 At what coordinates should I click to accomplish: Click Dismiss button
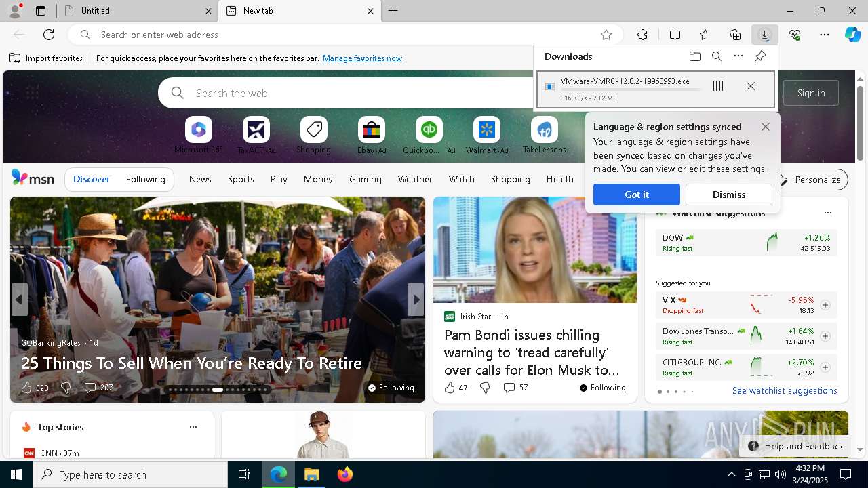[729, 195]
